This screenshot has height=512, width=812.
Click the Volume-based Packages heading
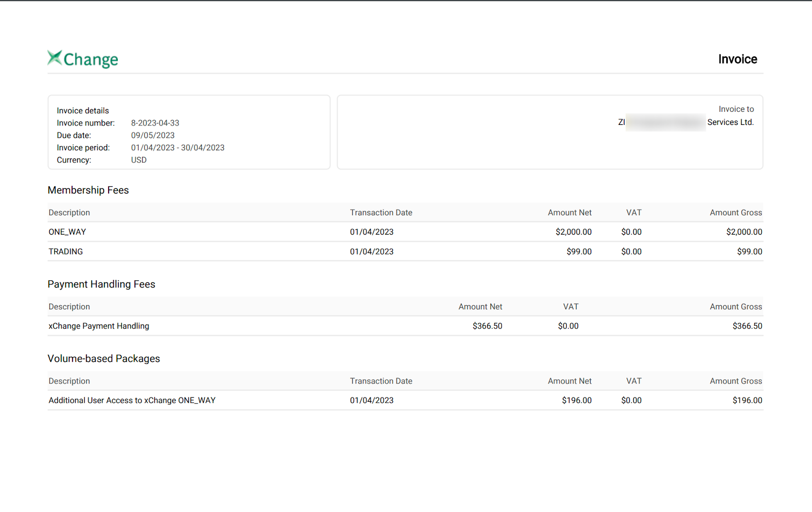pos(104,359)
